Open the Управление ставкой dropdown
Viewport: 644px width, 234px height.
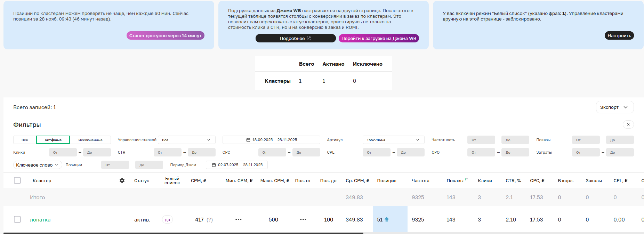[186, 140]
